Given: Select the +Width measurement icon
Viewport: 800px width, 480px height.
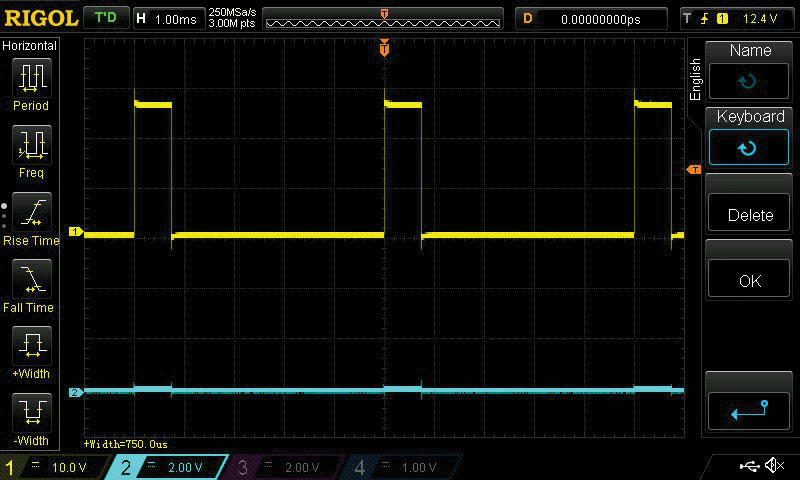Looking at the screenshot, I should pos(31,347).
